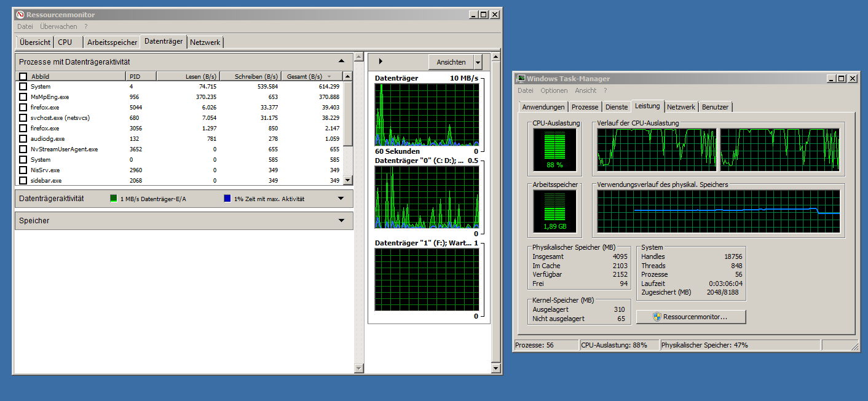Switch to the Übersicht tab
The width and height of the screenshot is (868, 401).
[35, 42]
